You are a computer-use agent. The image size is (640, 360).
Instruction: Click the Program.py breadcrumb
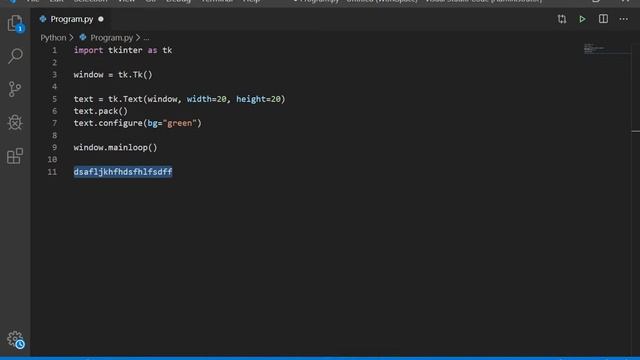[111, 38]
